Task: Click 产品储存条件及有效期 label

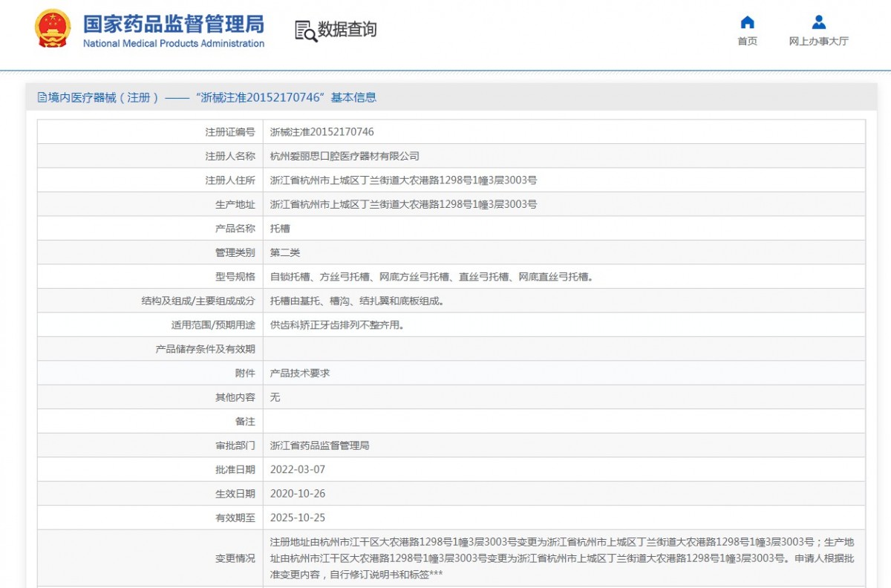Action: [x=206, y=349]
